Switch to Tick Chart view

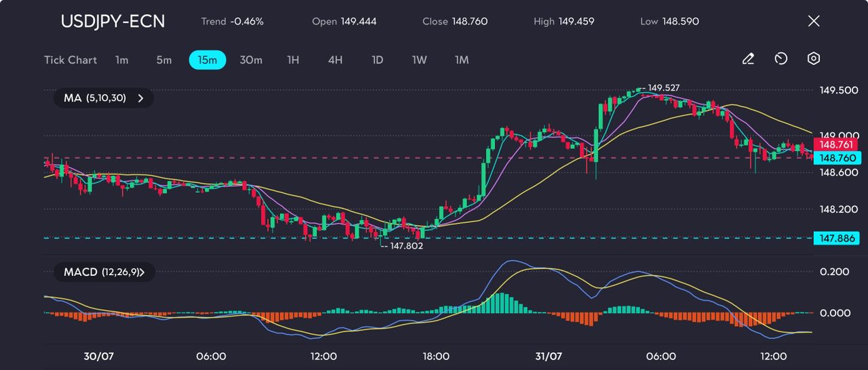71,60
